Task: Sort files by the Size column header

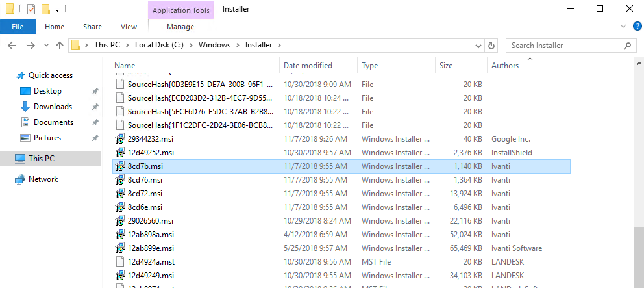Action: (x=446, y=66)
